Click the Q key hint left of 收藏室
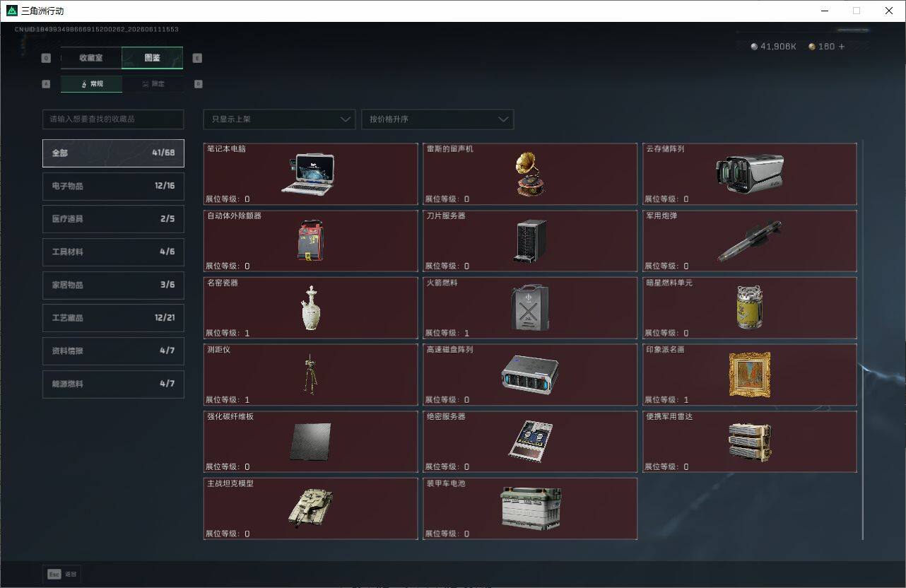 click(x=46, y=58)
